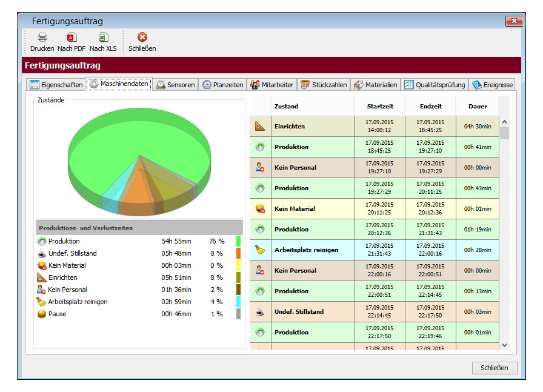The width and height of the screenshot is (543, 392).
Task: Click the '54h 55min' Produktion duration
Action: click(176, 241)
